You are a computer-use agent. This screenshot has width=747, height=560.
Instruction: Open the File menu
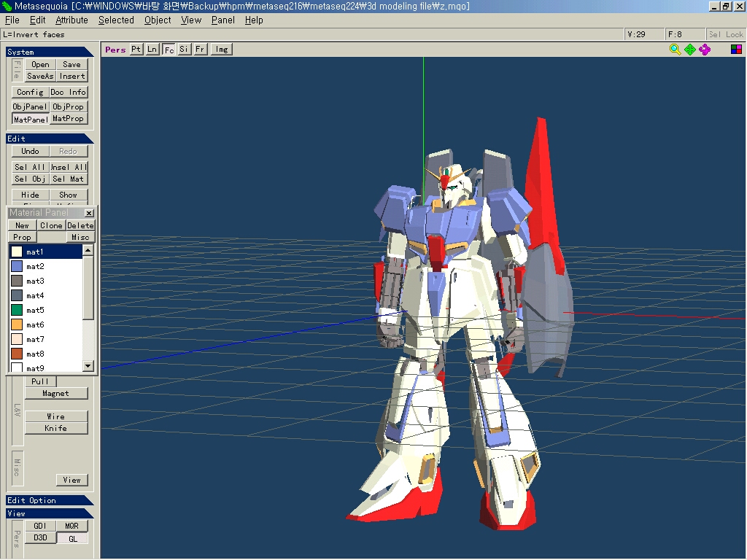point(12,20)
